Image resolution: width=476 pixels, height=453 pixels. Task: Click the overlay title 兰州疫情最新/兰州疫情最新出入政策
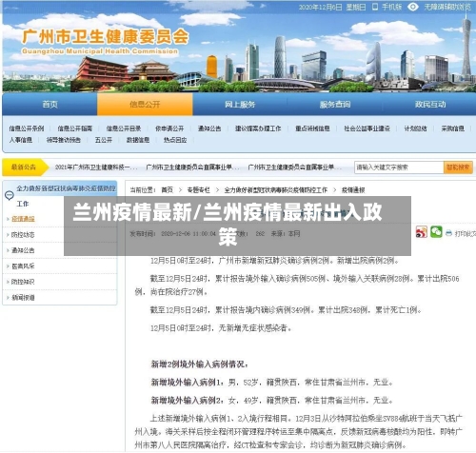228,225
